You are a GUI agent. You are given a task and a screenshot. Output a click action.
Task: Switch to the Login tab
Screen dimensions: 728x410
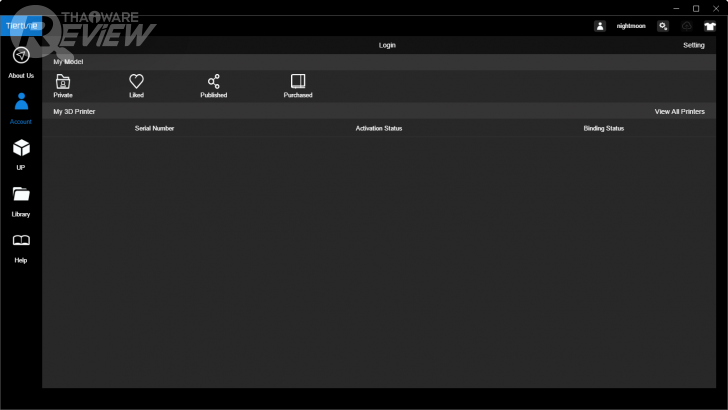point(387,45)
